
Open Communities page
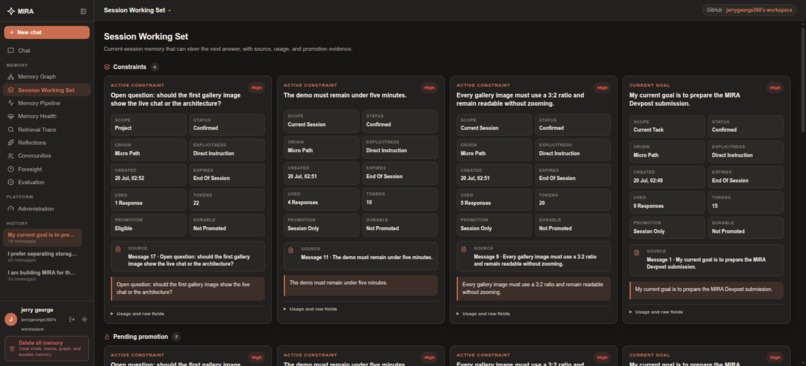[47, 156]
